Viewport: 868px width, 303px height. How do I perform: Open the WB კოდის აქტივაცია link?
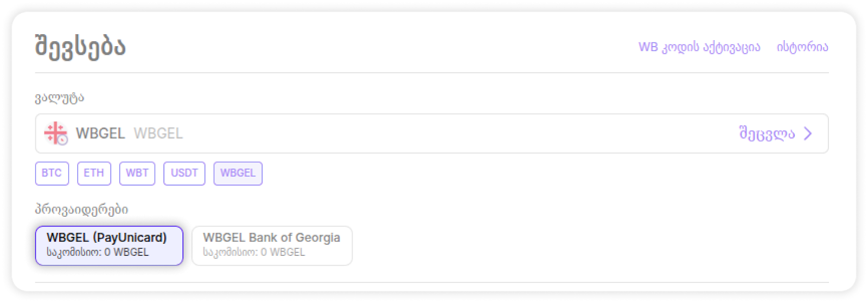[699, 47]
